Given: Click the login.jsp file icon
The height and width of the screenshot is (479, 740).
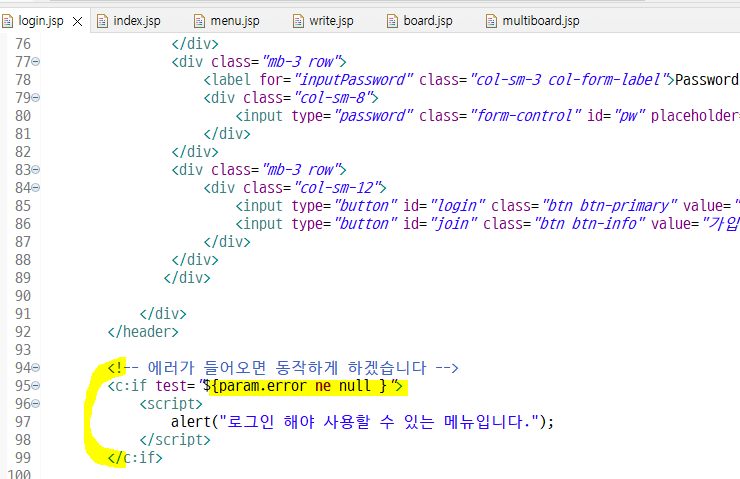Looking at the screenshot, I should point(8,21).
